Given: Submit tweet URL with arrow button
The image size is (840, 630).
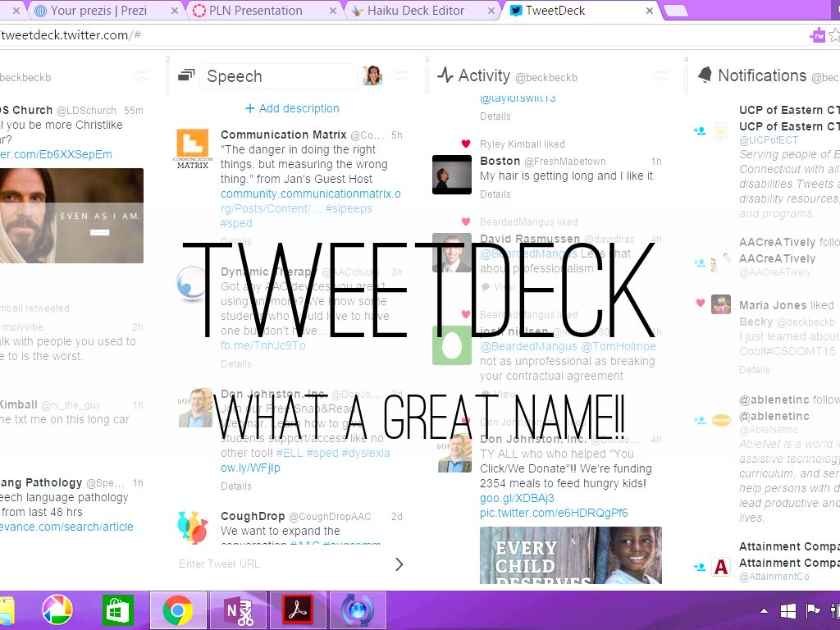Looking at the screenshot, I should point(399,564).
